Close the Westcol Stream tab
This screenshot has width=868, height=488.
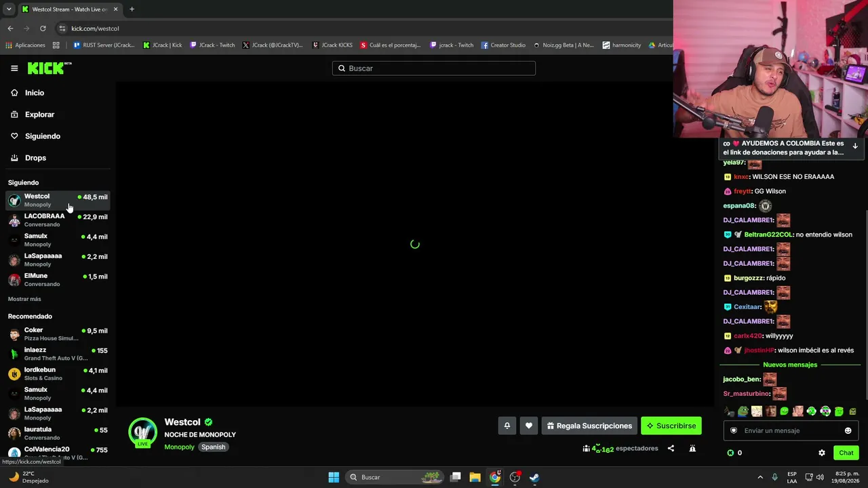pyautogui.click(x=115, y=9)
